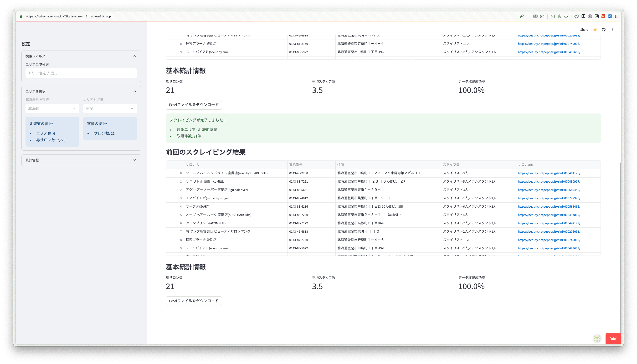The image size is (637, 364).
Task: Click the paper plane extension icon
Action: coord(597,16)
